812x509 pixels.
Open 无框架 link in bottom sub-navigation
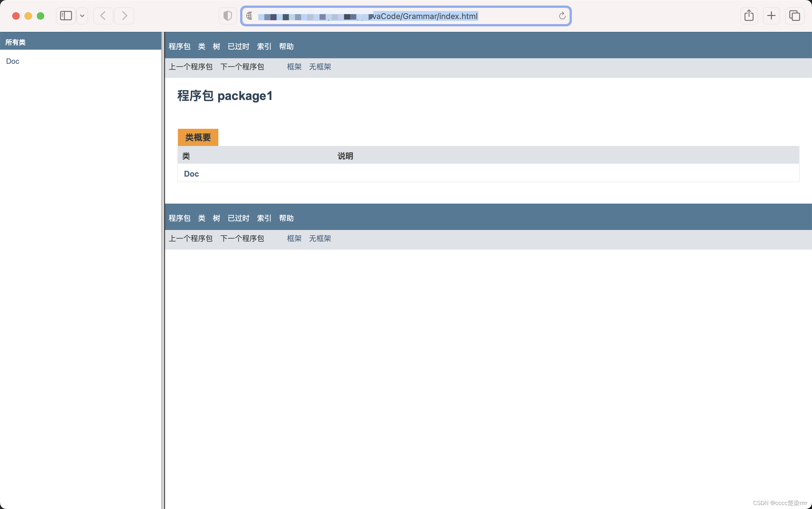click(x=320, y=238)
